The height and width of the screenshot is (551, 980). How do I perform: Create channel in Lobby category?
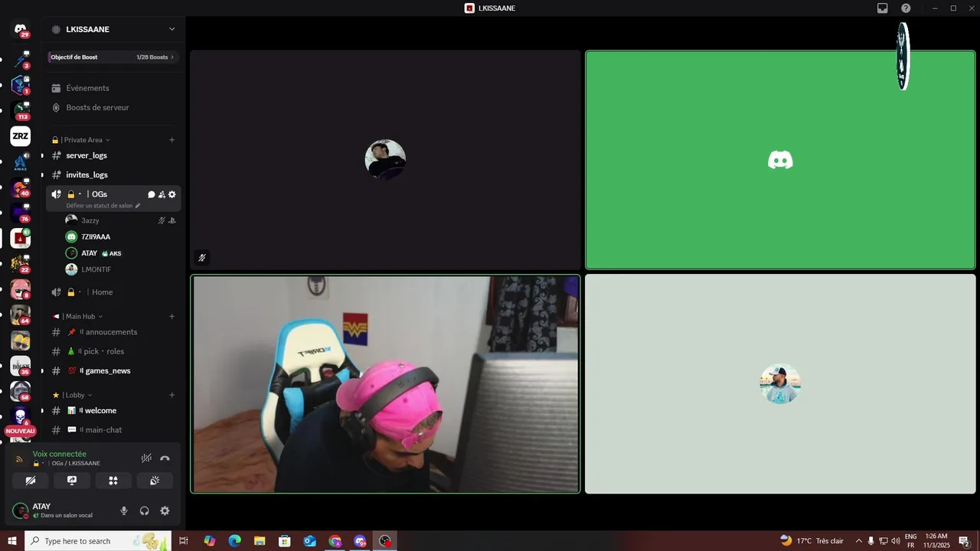(171, 395)
